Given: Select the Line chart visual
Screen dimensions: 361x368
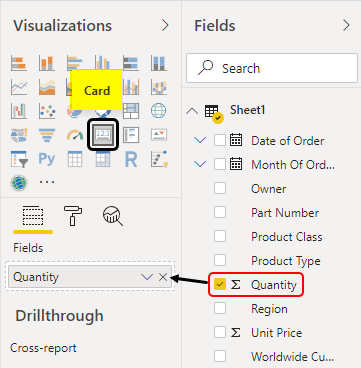Looking at the screenshot, I should click(19, 87).
